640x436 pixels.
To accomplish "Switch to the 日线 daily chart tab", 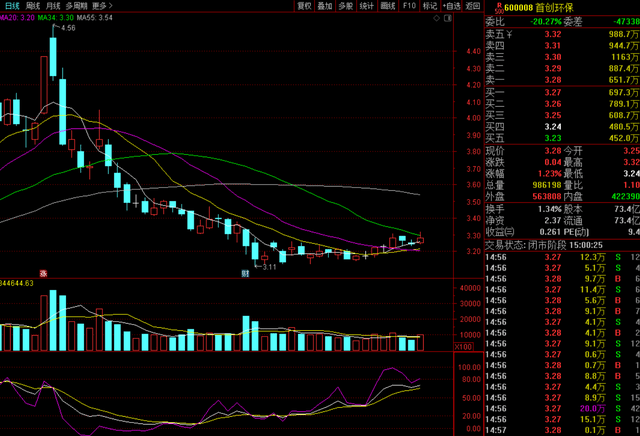I will (x=12, y=6).
